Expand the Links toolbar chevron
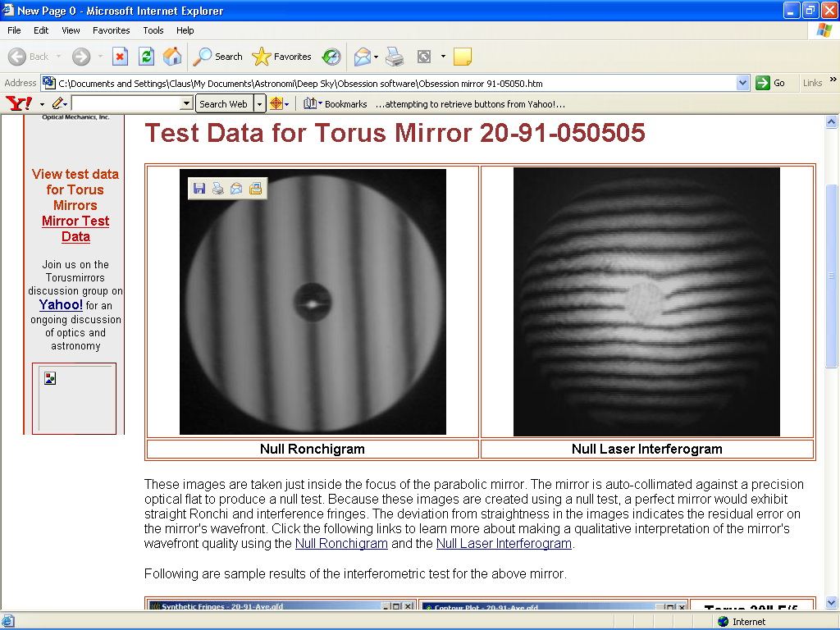840x630 pixels. click(x=833, y=80)
